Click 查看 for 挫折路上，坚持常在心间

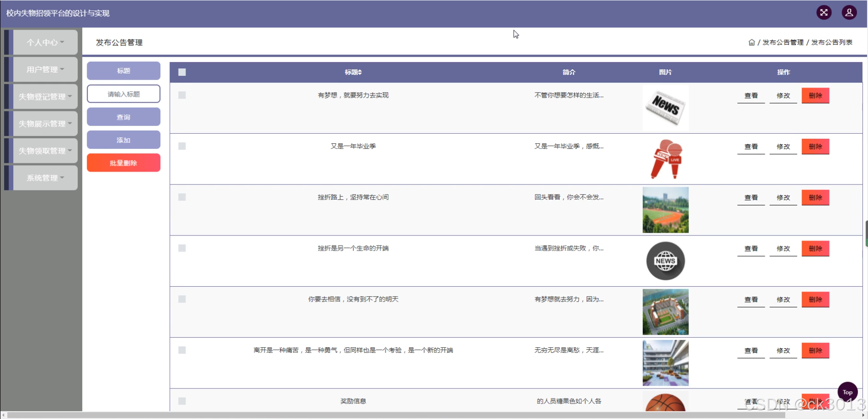click(751, 198)
